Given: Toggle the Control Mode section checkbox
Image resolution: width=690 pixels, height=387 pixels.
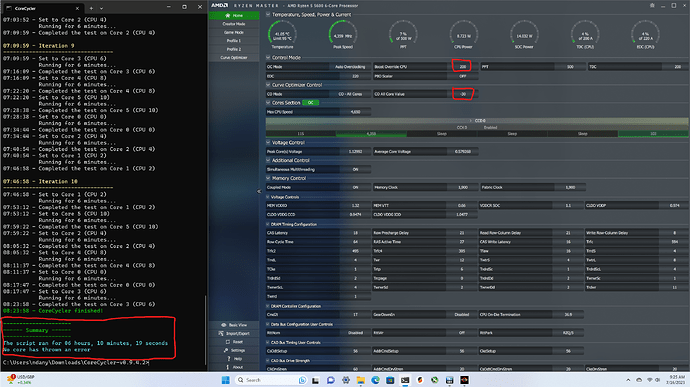Looking at the screenshot, I should click(268, 58).
